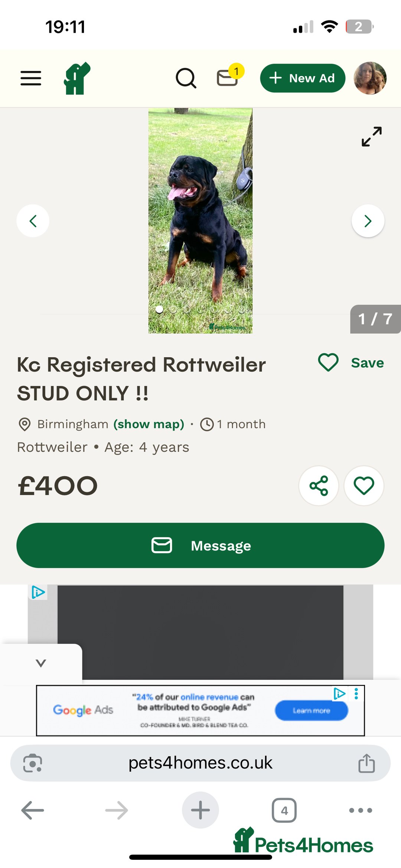This screenshot has height=868, width=401.
Task: Click the show map link
Action: 149,424
